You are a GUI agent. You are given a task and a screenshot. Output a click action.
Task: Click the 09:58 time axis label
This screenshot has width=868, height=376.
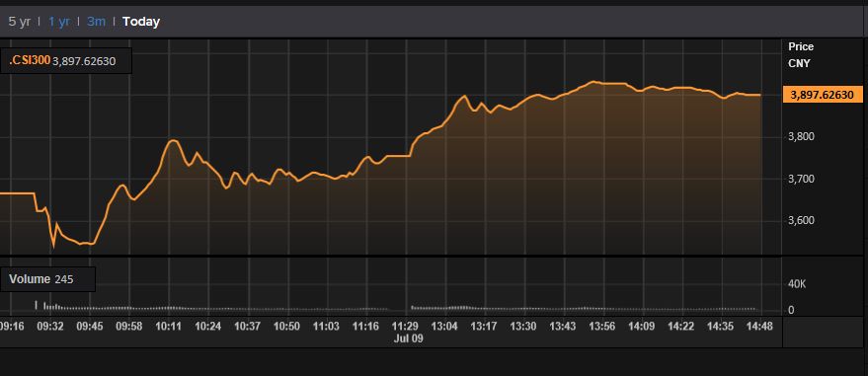click(129, 327)
